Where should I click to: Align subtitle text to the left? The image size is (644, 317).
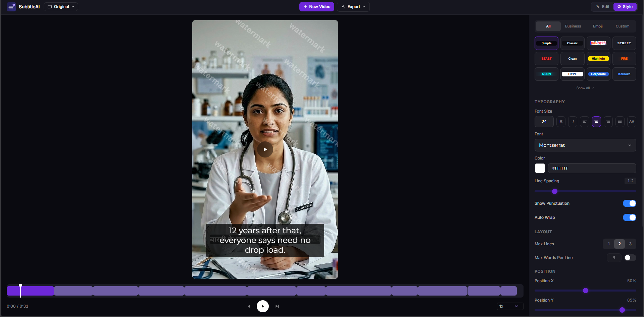585,122
